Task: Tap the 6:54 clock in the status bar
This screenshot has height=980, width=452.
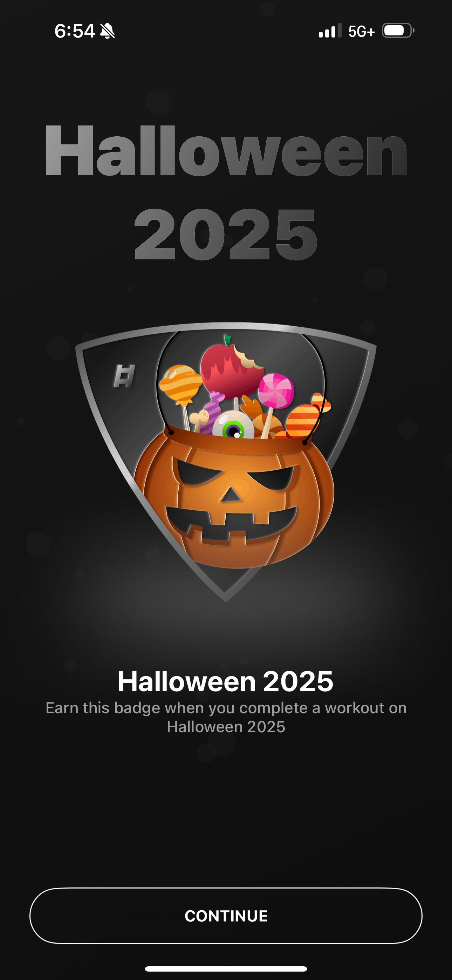Action: (75, 31)
